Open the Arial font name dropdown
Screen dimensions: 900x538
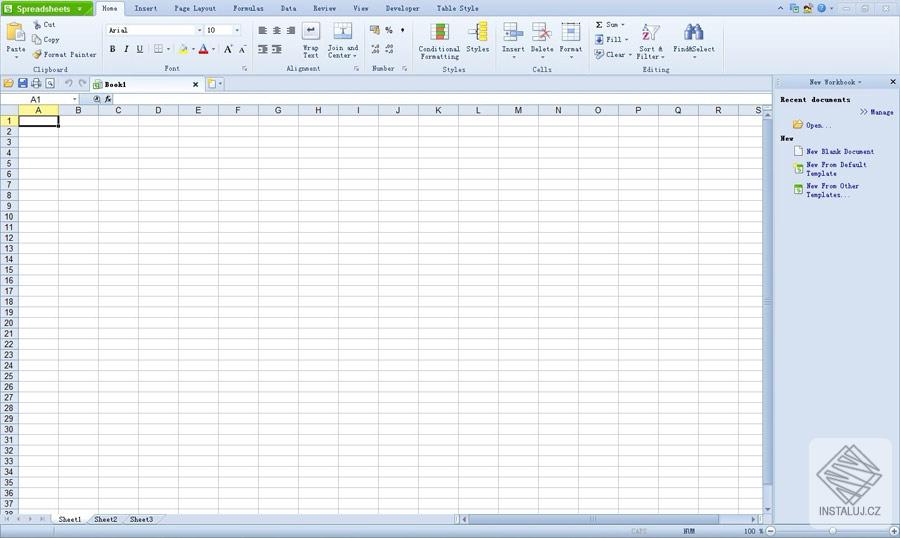(199, 30)
